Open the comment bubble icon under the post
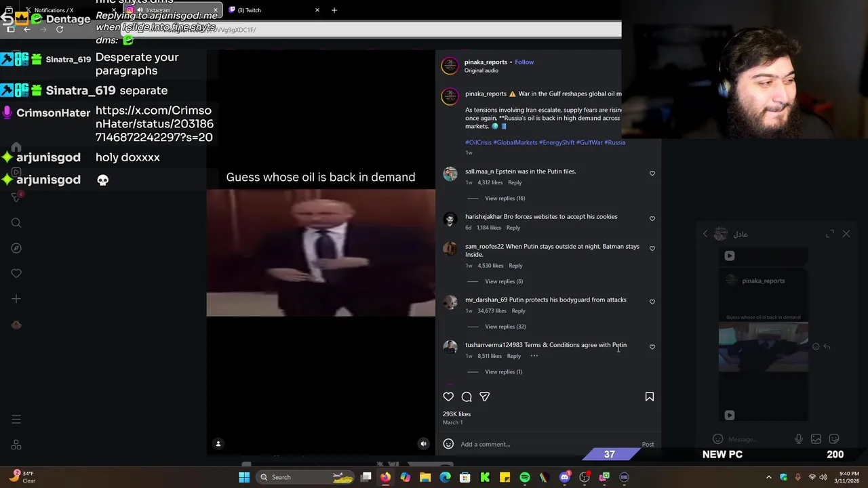Viewport: 868px width, 488px height. [x=467, y=396]
